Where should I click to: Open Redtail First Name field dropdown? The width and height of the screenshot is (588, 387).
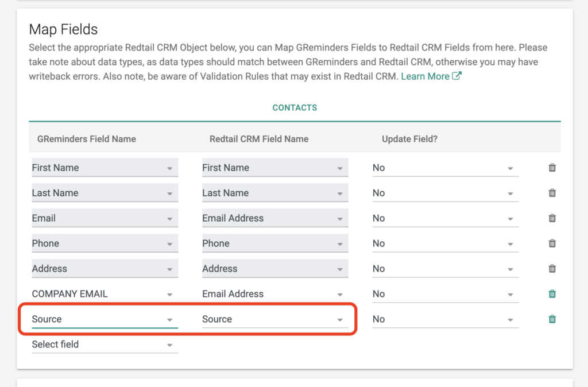[275, 168]
